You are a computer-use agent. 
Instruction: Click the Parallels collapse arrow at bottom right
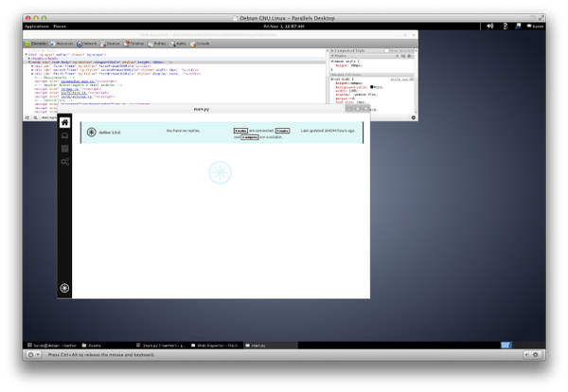526,355
